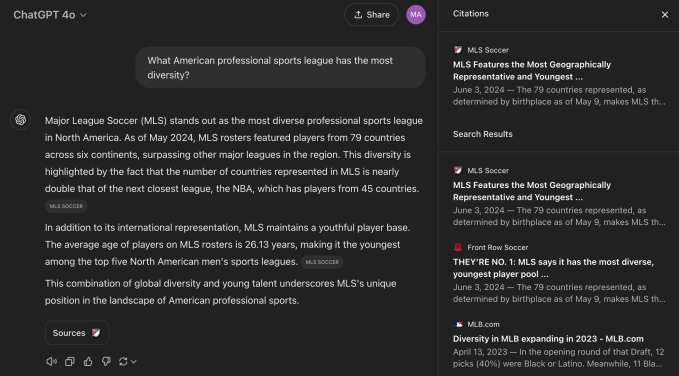Give the response a thumbs up
The width and height of the screenshot is (679, 376).
(x=88, y=361)
